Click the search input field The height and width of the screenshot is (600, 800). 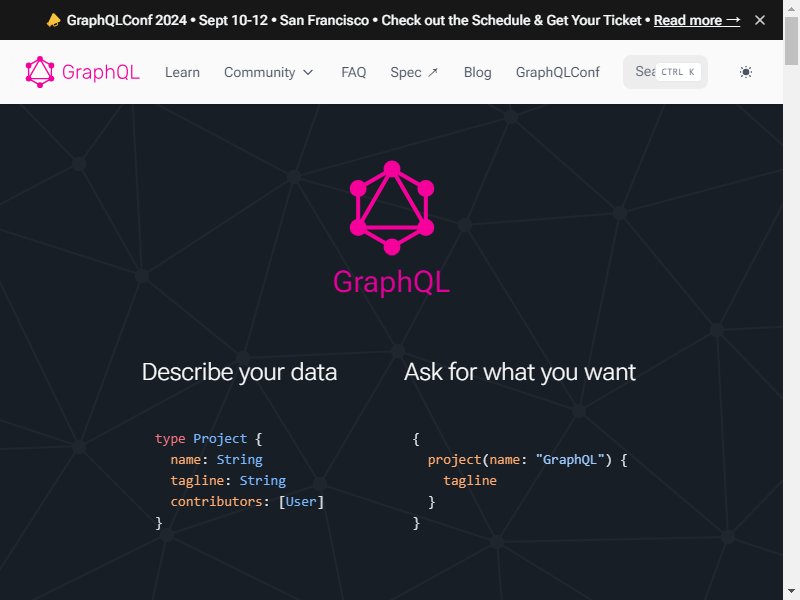tap(641, 72)
